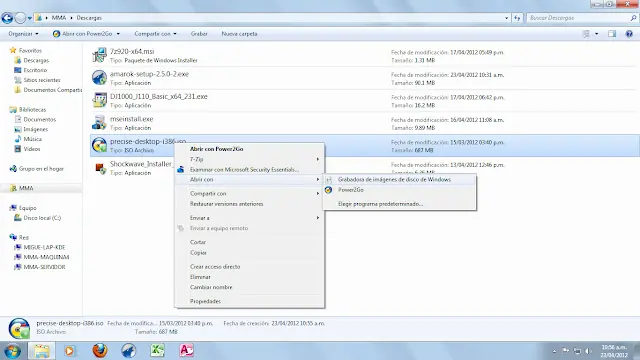Select the 7z920-x64.msi file icon

point(99,55)
